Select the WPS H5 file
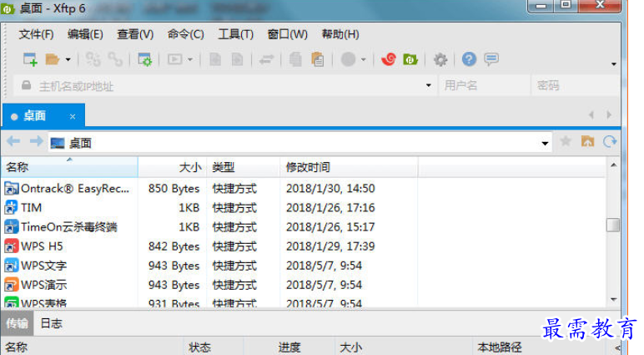Image resolution: width=644 pixels, height=355 pixels. click(33, 246)
